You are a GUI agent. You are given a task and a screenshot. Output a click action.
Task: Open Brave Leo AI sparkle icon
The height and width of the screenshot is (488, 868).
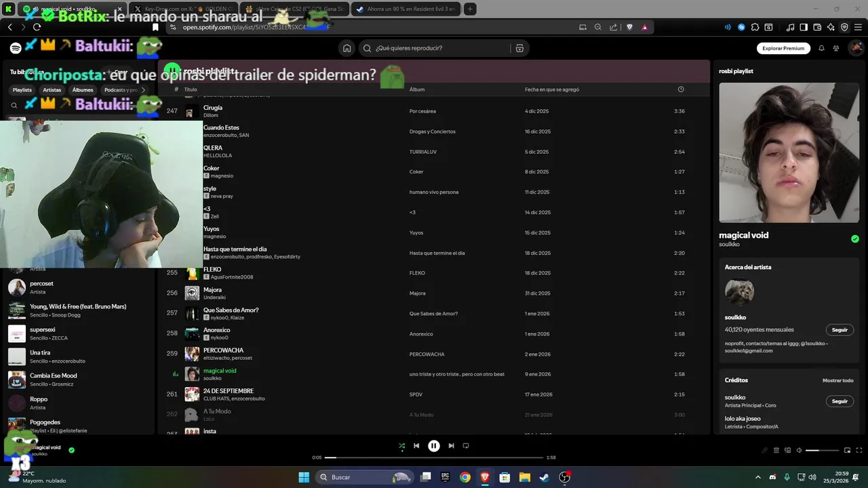831,27
